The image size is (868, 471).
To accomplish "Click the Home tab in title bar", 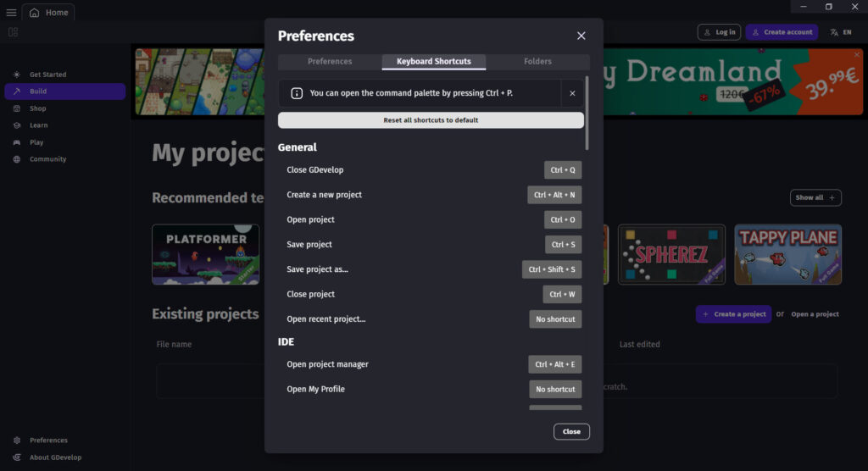I will tap(48, 13).
